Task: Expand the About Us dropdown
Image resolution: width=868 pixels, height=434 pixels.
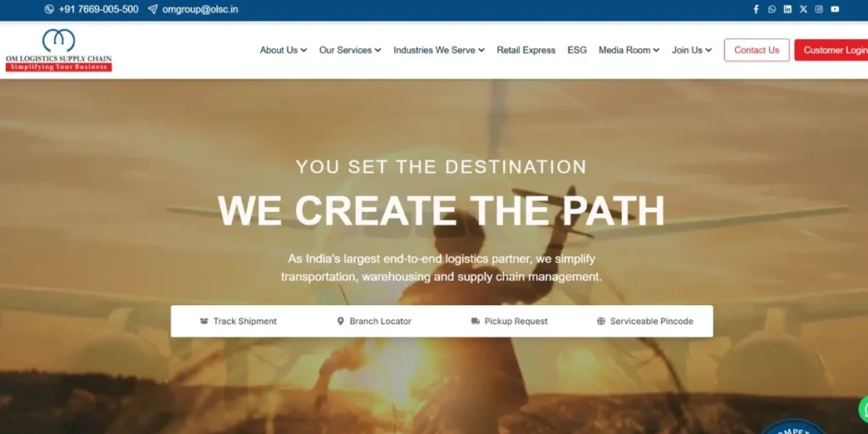Action: (x=283, y=50)
